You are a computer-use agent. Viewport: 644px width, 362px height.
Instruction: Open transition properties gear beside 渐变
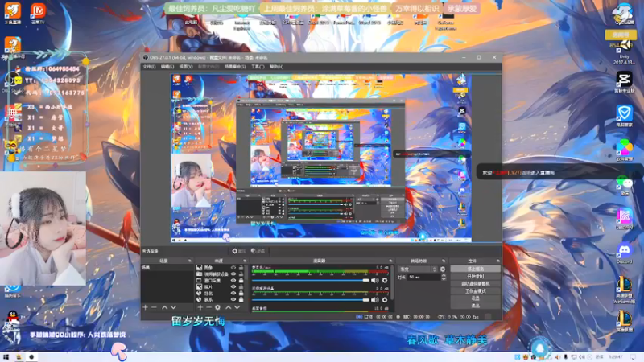[x=442, y=269]
